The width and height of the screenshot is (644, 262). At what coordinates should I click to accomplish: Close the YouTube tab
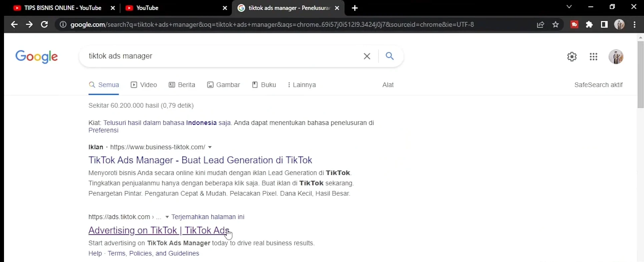[225, 8]
